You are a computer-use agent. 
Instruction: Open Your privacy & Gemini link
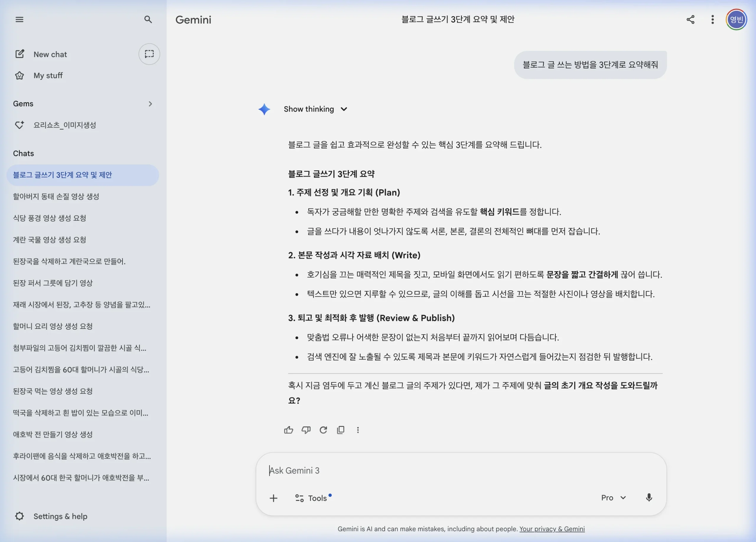tap(552, 529)
